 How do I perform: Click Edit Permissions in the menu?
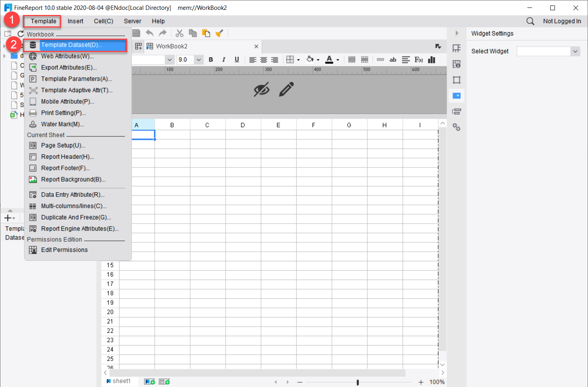[64, 249]
